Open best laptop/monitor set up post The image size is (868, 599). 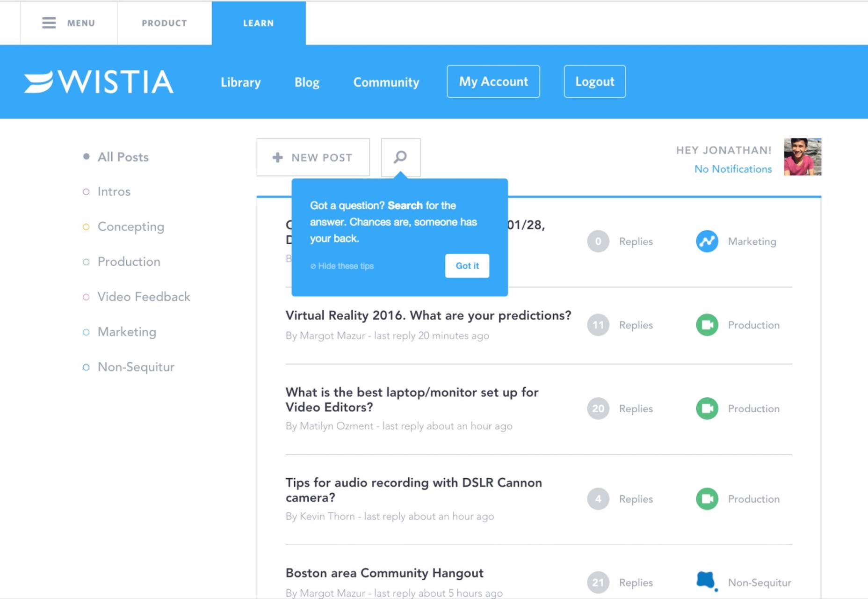point(412,400)
